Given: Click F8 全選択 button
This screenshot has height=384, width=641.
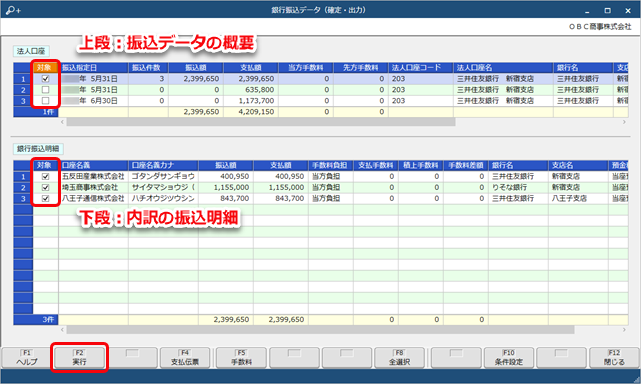Looking at the screenshot, I should point(399,357).
